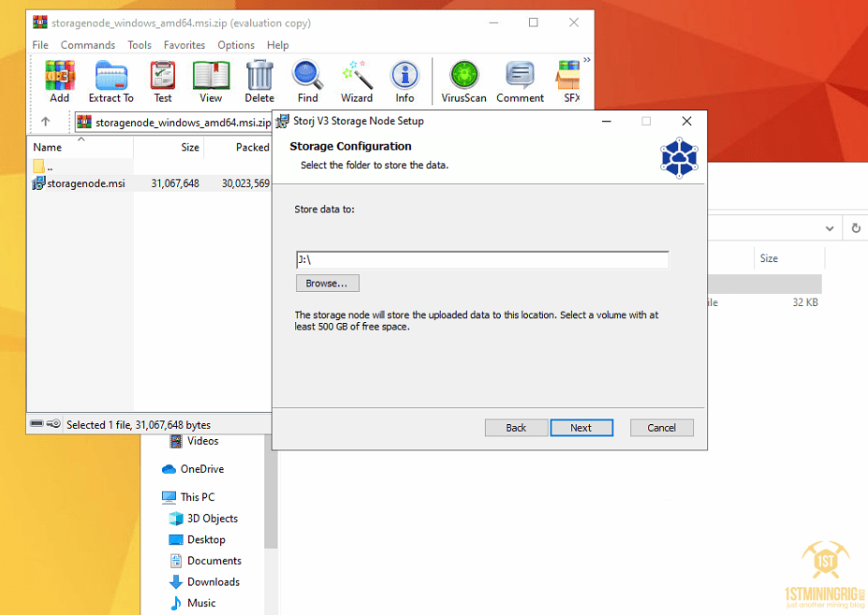868x615 pixels.
Task: Click the Browse... button in Storj setup
Action: click(327, 283)
